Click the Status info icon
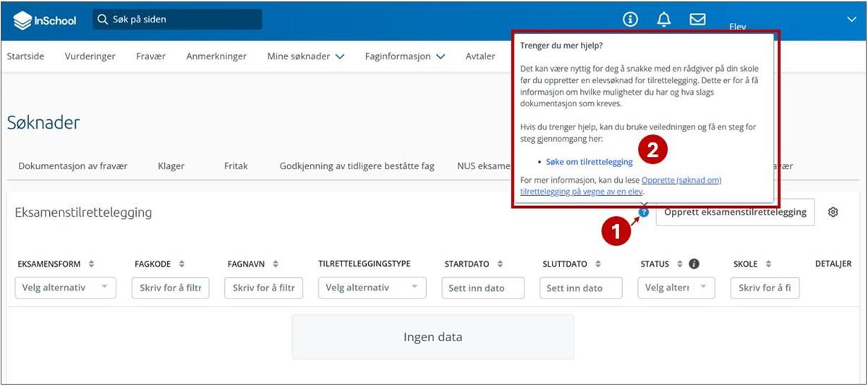 694,264
